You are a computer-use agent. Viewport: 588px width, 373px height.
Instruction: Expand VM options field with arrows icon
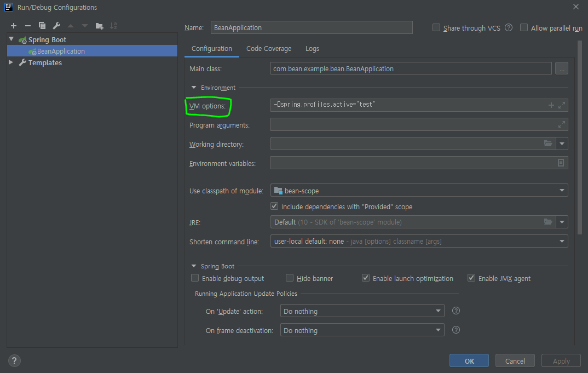click(561, 106)
